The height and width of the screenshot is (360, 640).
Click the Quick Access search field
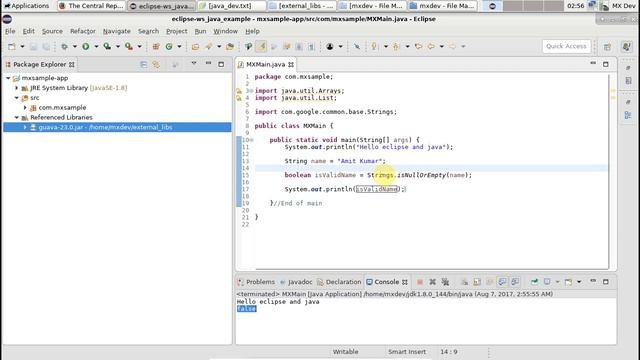[567, 46]
